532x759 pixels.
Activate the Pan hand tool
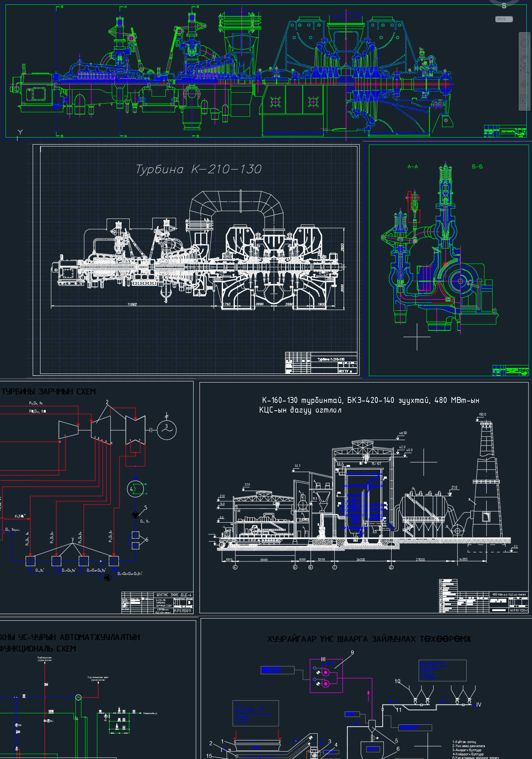[524, 59]
